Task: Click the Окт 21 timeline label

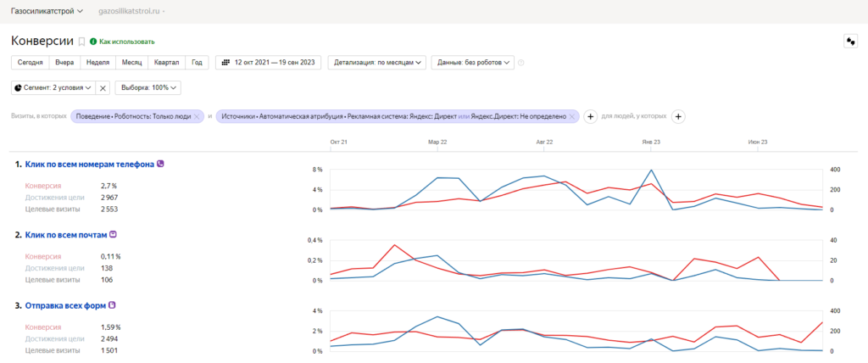Action: coord(338,142)
